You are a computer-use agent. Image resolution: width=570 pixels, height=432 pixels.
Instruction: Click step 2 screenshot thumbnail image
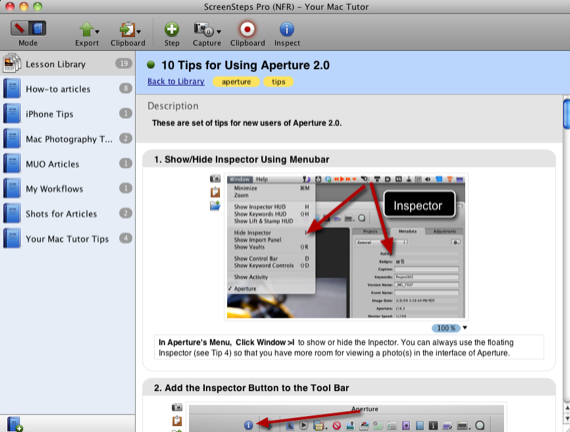346,418
